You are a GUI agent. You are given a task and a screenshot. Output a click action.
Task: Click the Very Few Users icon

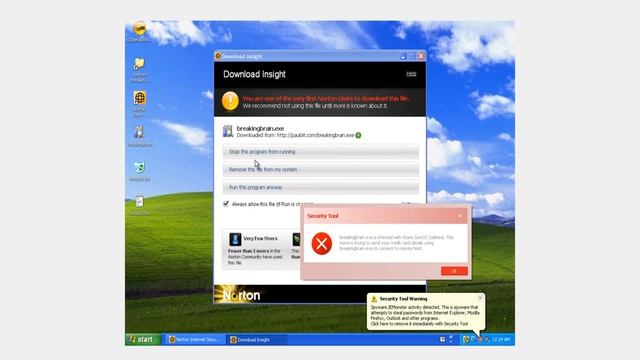click(x=235, y=239)
